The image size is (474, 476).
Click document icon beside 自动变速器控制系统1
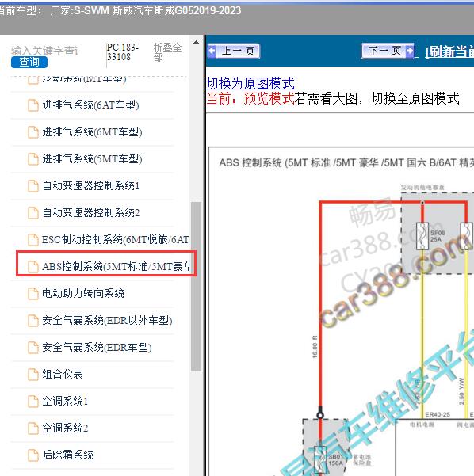[33, 186]
